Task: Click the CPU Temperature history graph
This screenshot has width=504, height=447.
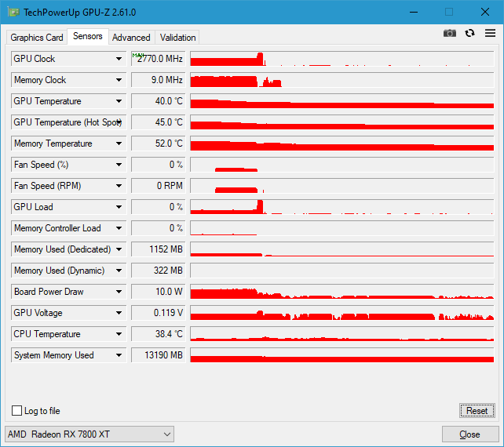Action: [x=342, y=334]
